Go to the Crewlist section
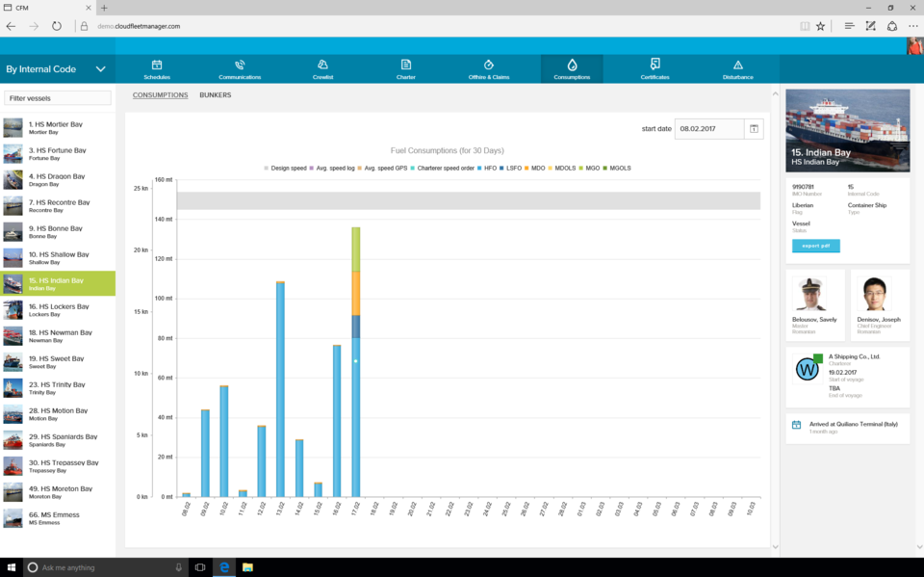The width and height of the screenshot is (924, 577). click(x=323, y=68)
